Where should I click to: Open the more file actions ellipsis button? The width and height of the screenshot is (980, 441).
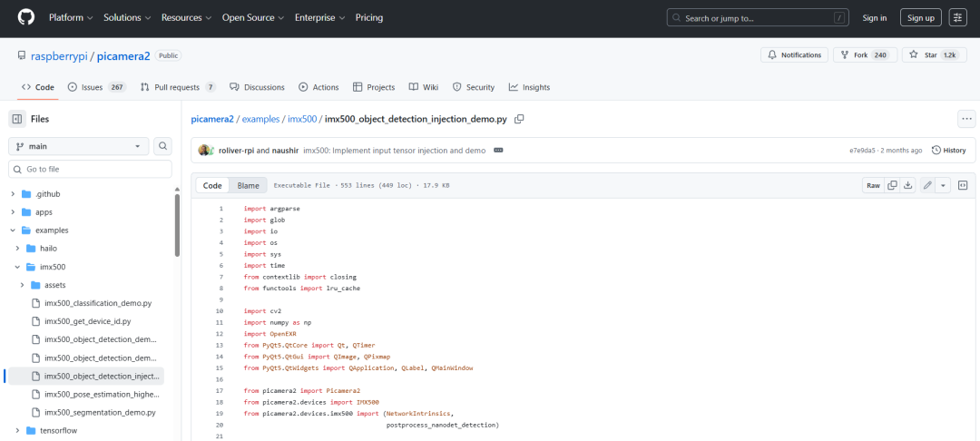pyautogui.click(x=967, y=119)
